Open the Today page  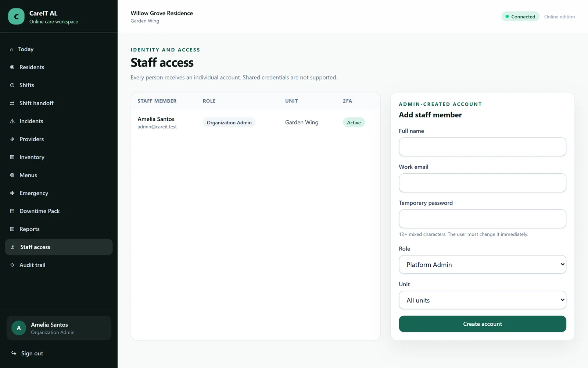click(x=59, y=49)
